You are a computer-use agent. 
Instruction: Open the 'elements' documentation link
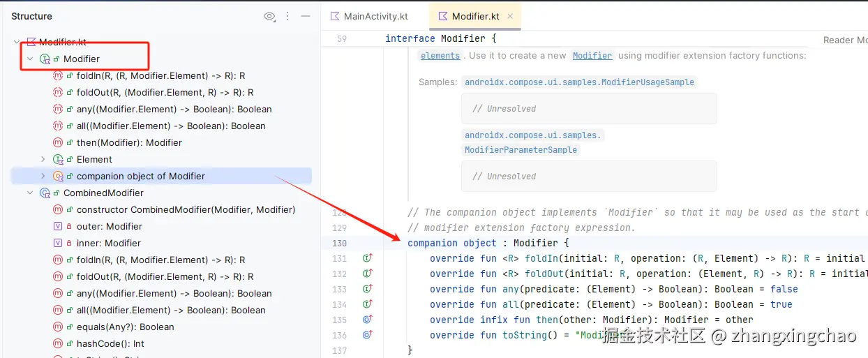point(440,56)
